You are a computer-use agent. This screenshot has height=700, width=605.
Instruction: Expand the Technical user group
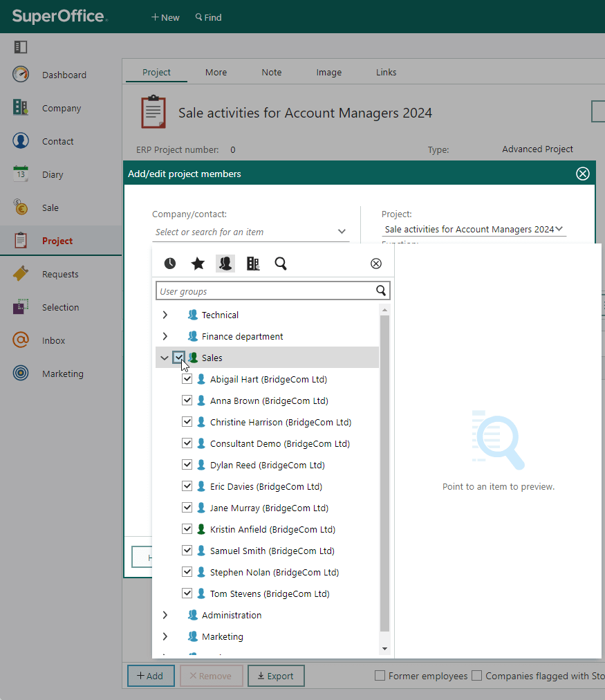tap(165, 315)
